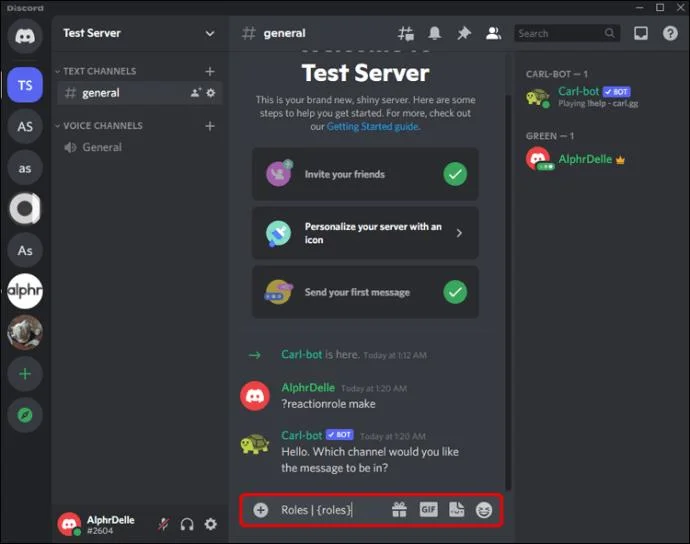This screenshot has height=544, width=690.
Task: Open AlphrDelle avatar in chat
Action: [255, 396]
